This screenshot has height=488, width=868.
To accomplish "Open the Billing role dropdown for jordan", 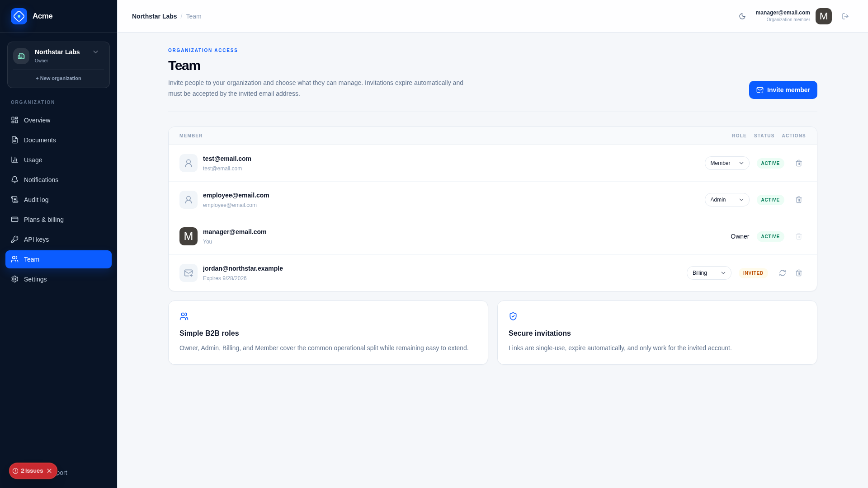I will click(x=709, y=273).
